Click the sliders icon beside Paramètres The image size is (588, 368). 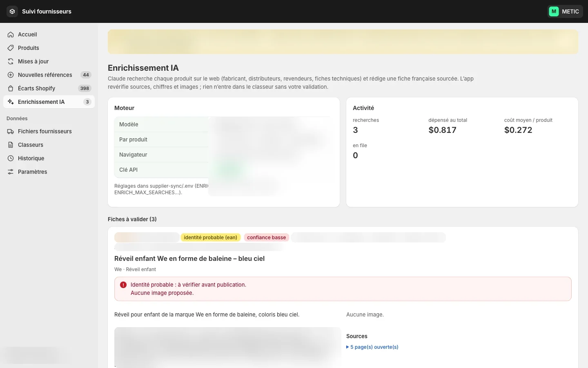click(x=11, y=172)
